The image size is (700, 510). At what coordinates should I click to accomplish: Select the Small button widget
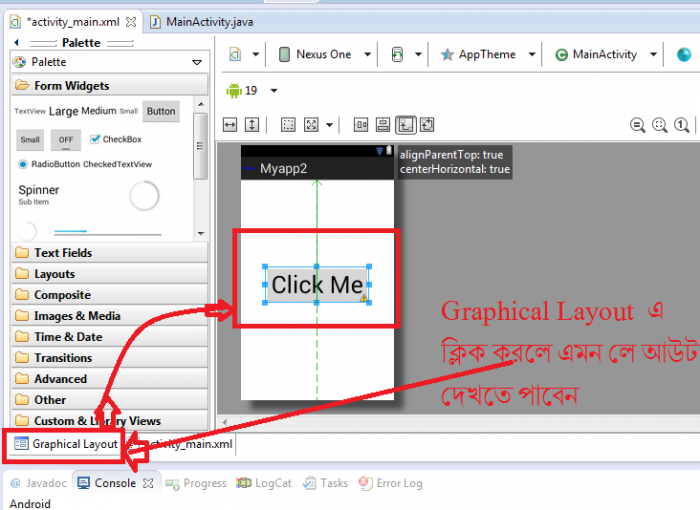click(30, 140)
